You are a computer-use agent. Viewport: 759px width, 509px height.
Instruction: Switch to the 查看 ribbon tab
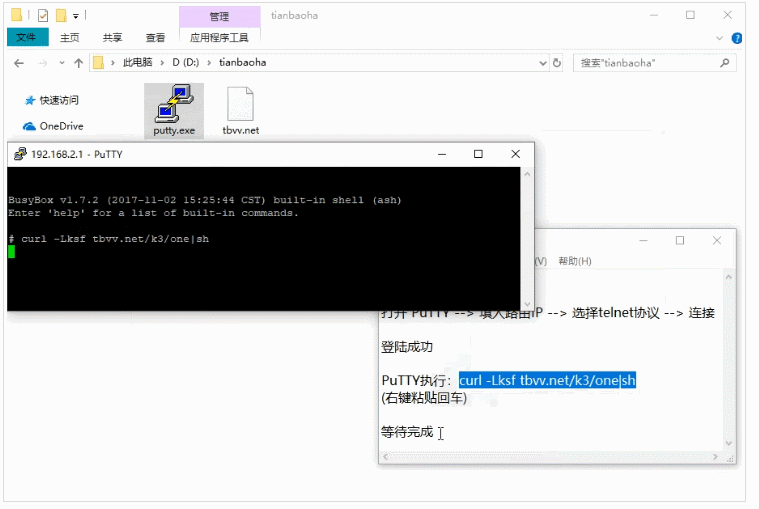[x=155, y=38]
